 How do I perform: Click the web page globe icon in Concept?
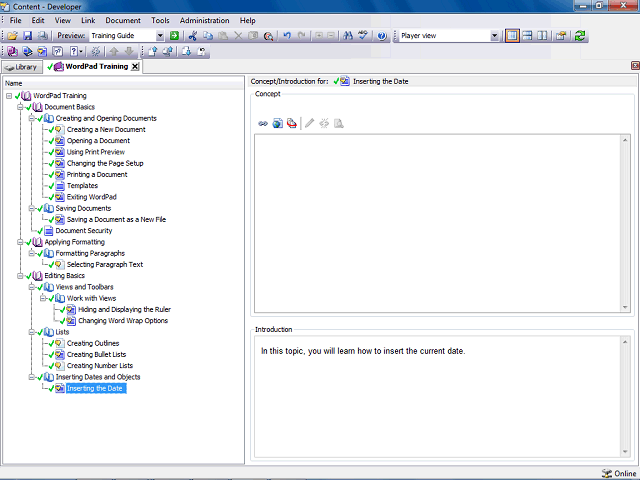(x=278, y=123)
